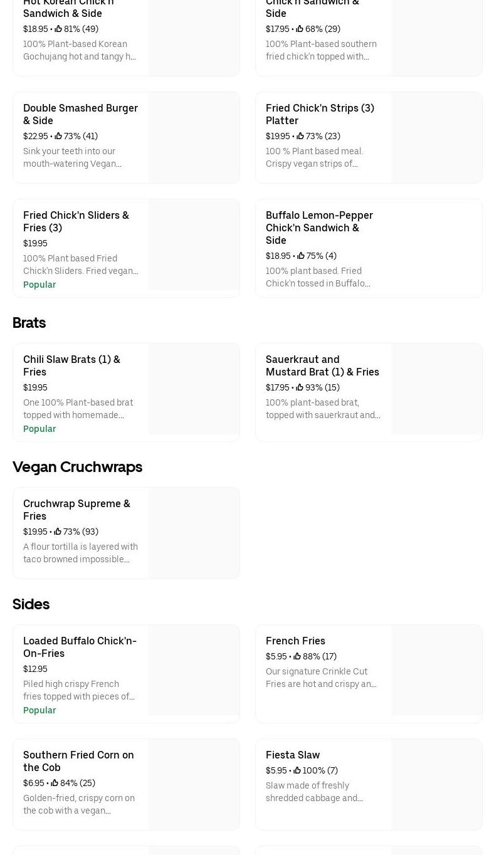The height and width of the screenshot is (855, 504).
Task: Click thumbs-up icon on Southern Fried Corn
Action: 55,783
